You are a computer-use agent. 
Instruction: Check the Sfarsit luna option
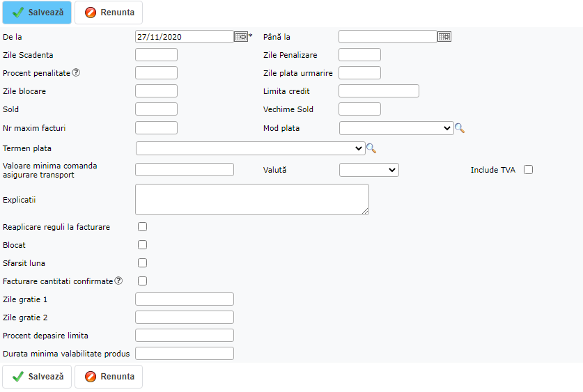pos(143,263)
